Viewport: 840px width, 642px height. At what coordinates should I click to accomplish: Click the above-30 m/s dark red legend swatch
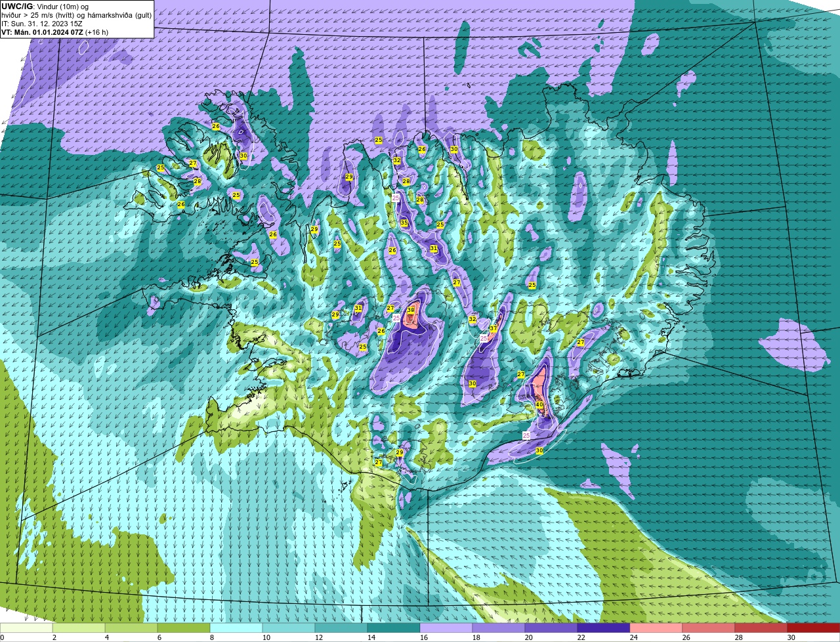pyautogui.click(x=814, y=628)
